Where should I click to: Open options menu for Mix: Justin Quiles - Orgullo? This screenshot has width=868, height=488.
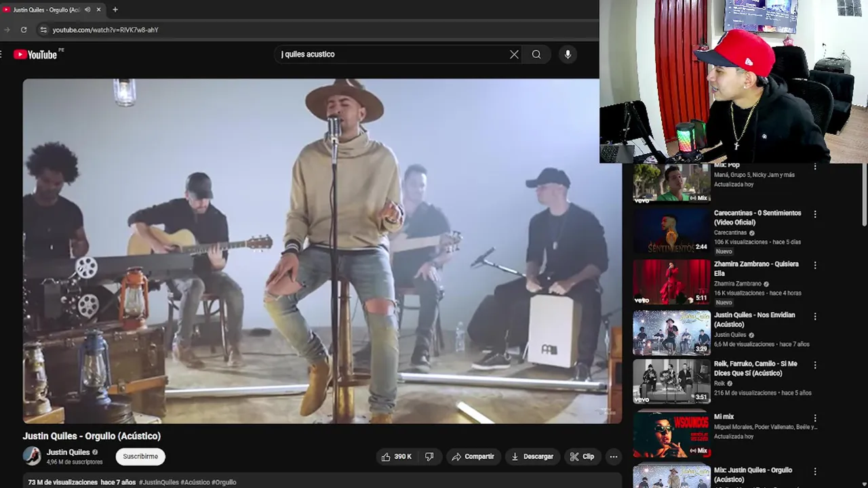(x=815, y=472)
